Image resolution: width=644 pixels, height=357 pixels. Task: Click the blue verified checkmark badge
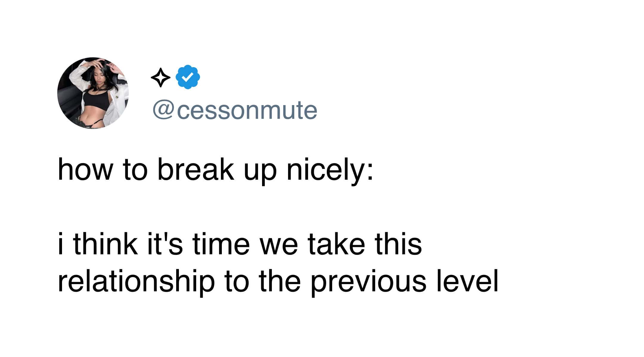click(x=188, y=77)
